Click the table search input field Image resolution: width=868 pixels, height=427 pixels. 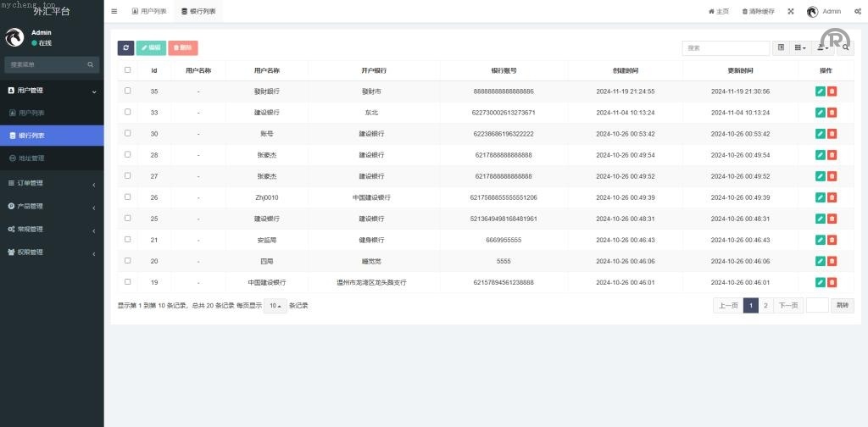pos(726,48)
